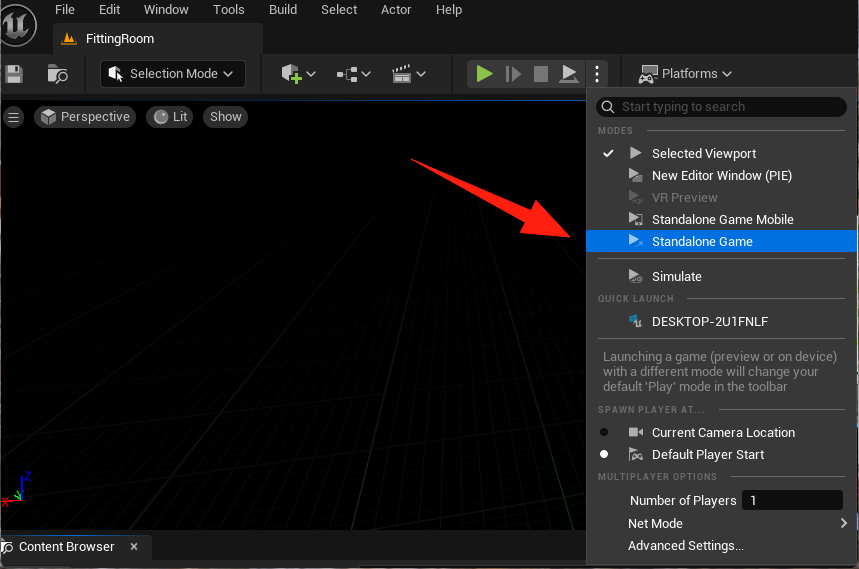
Task: Click the Eject from player icon
Action: pyautogui.click(x=569, y=73)
